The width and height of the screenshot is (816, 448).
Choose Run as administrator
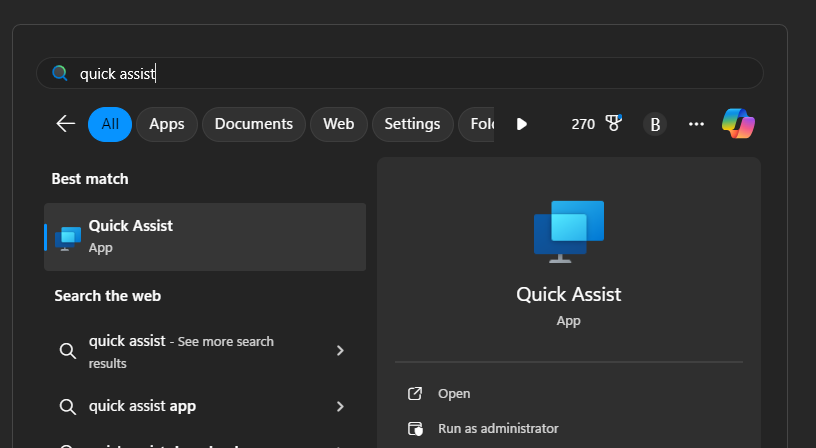498,428
